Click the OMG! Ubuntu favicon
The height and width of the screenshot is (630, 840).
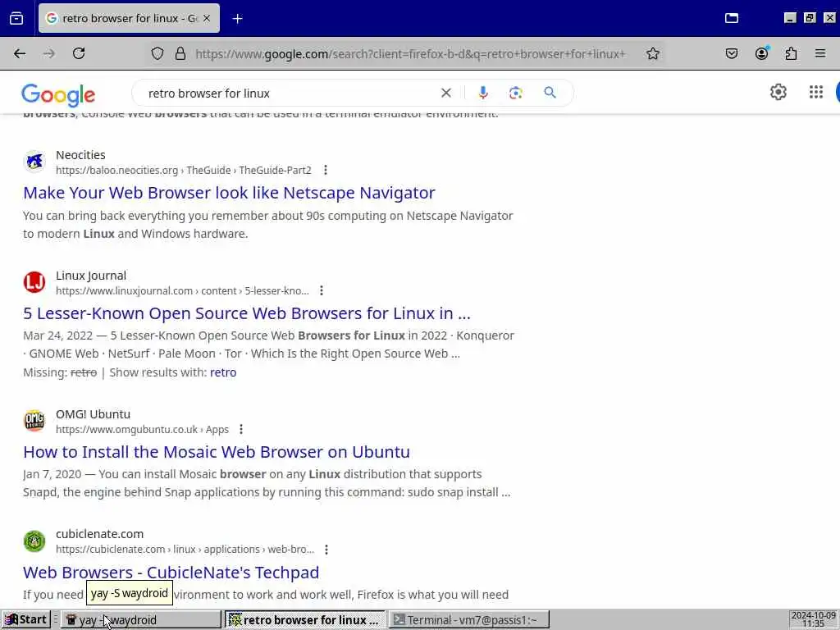pos(34,421)
